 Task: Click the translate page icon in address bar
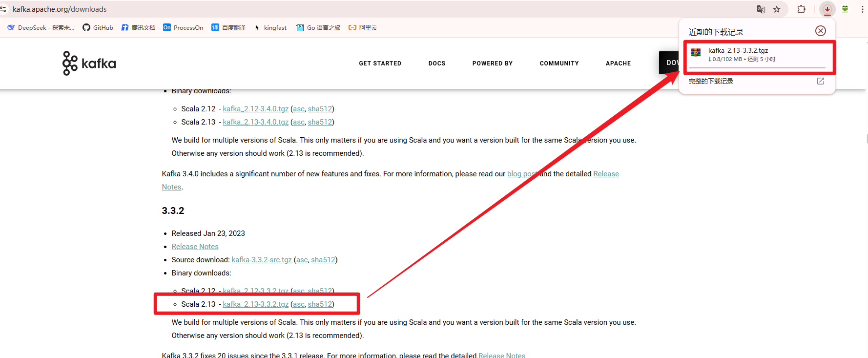[761, 9]
